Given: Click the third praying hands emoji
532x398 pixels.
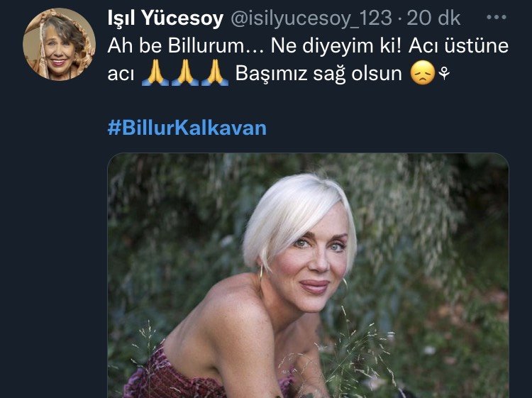Looking at the screenshot, I should [215, 72].
